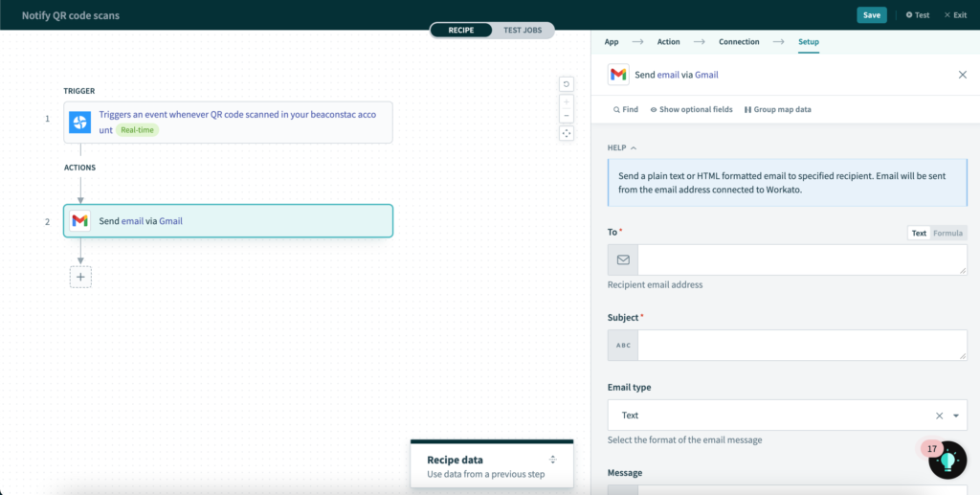
Task: Zoom out on the recipe canvas
Action: point(567,116)
